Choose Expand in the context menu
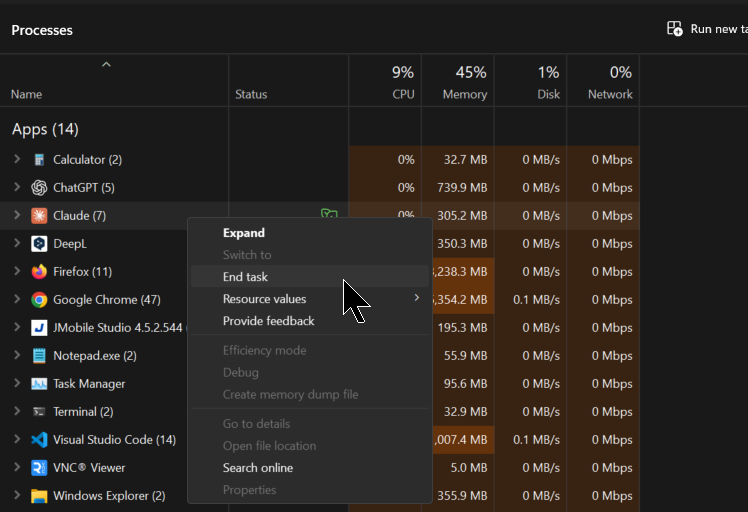Screen dimensions: 748x512 click(x=243, y=233)
